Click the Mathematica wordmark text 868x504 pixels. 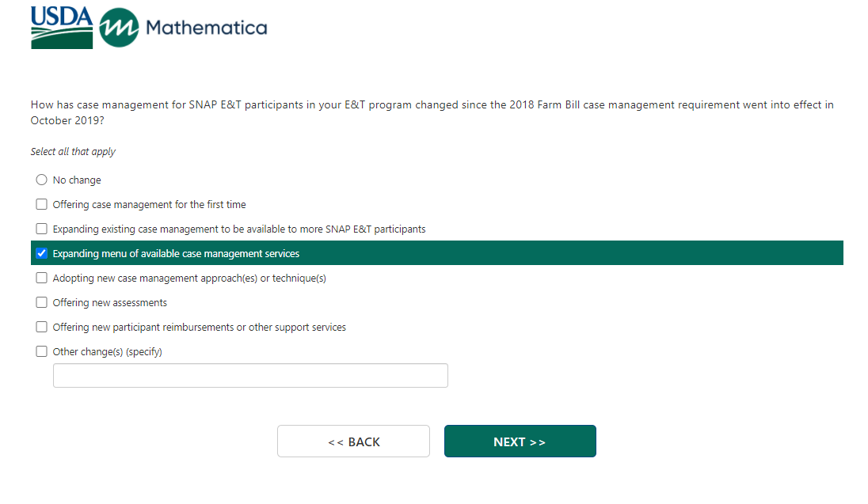[x=206, y=28]
